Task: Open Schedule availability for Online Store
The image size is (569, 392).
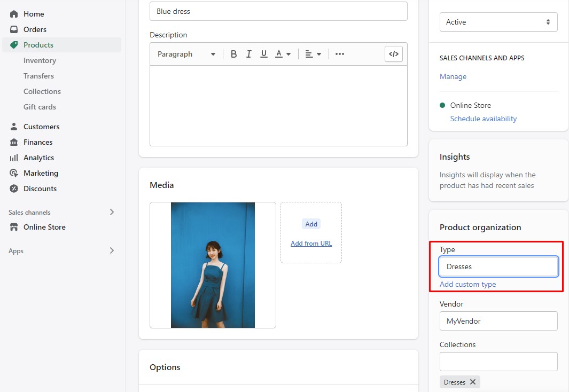Action: (483, 119)
